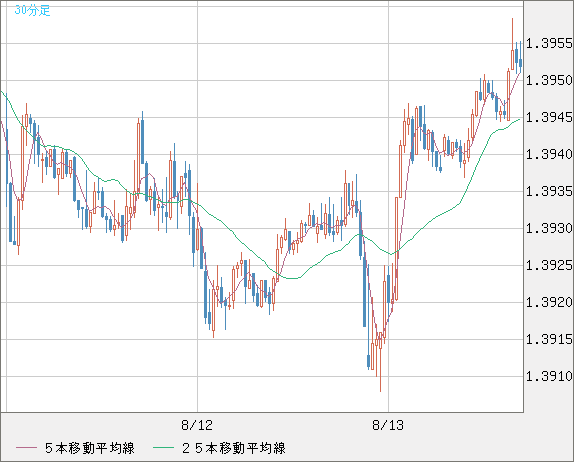Select the 1.3920 price axis label
This screenshot has width=574, height=462.
(549, 302)
